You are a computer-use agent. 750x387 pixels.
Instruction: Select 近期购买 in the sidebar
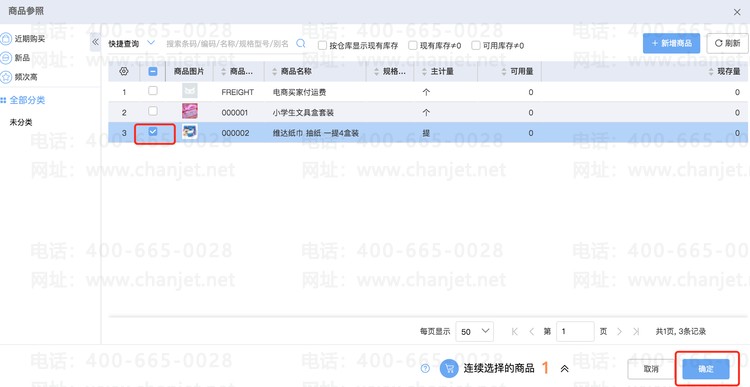pos(30,39)
